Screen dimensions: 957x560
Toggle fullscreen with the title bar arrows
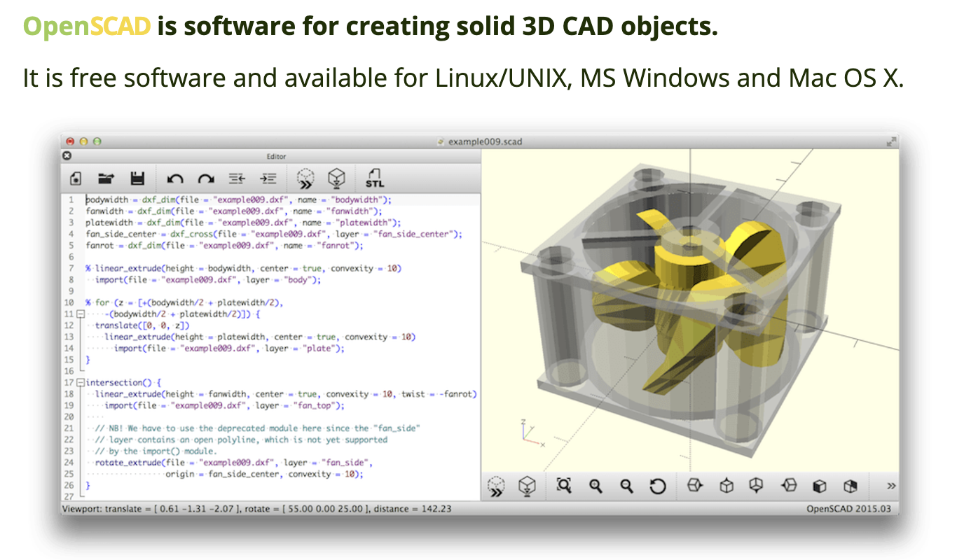coord(891,141)
